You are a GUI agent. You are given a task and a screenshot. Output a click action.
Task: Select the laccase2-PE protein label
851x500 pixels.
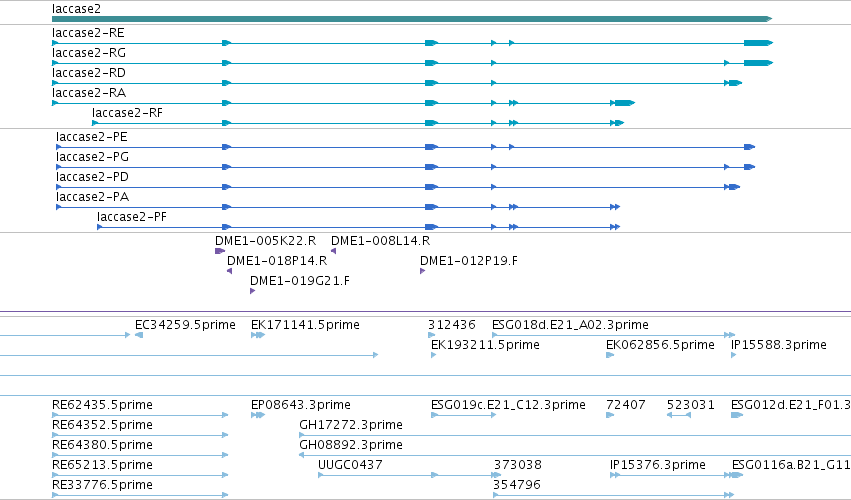[x=92, y=137]
